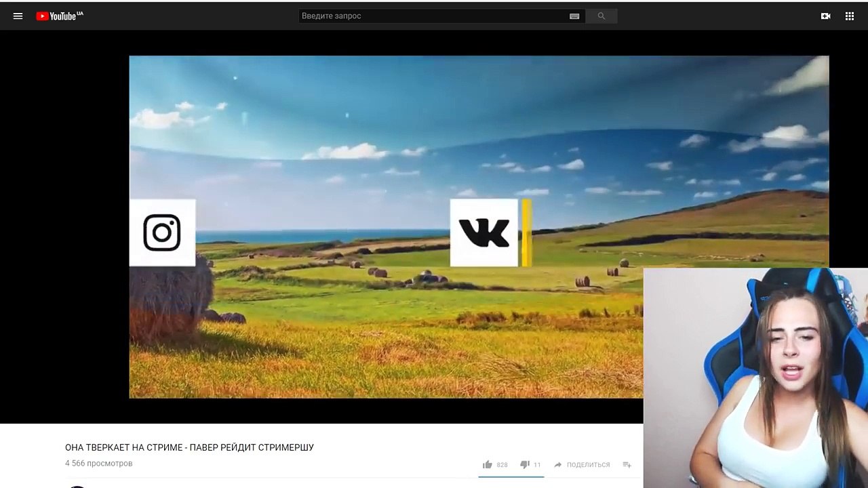Click the like/dislike ratio bar
The width and height of the screenshot is (868, 488).
511,476
